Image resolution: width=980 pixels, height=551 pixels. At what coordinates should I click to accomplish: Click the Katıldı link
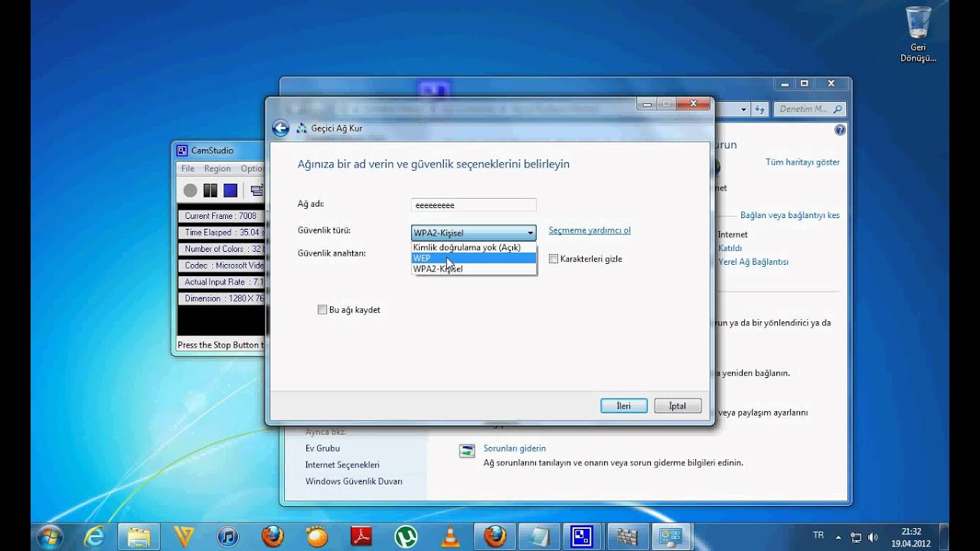pyautogui.click(x=730, y=248)
